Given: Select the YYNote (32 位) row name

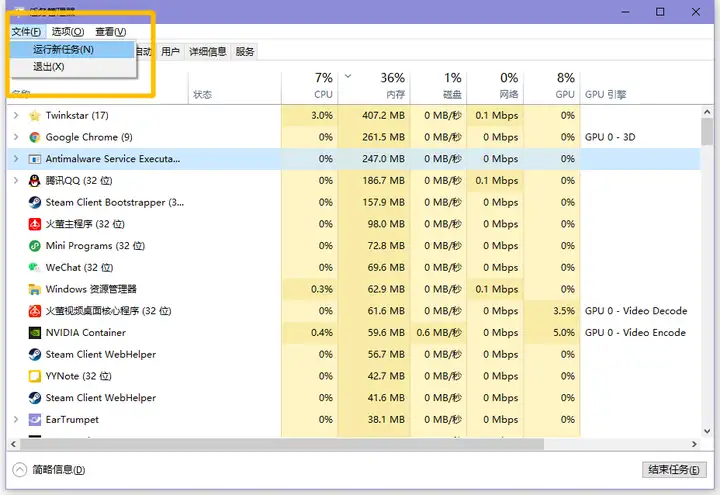Looking at the screenshot, I should click(x=79, y=376).
